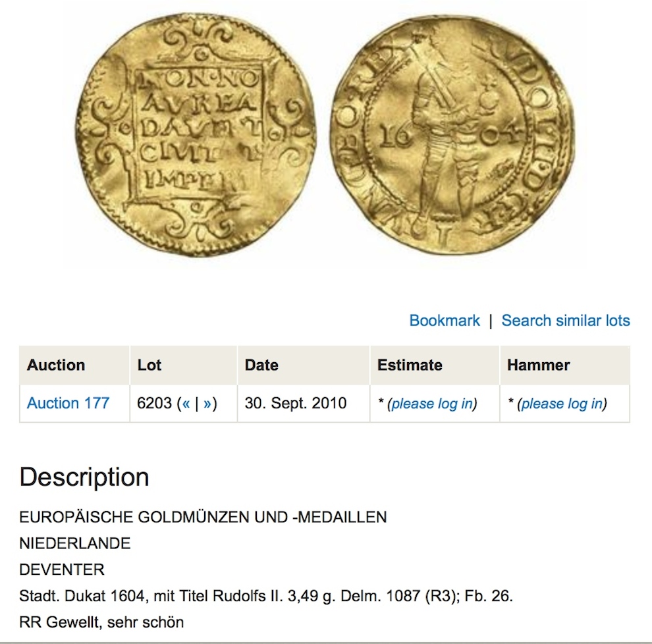This screenshot has height=644, width=652.
Task: Click please log in under Estimate
Action: tap(432, 404)
